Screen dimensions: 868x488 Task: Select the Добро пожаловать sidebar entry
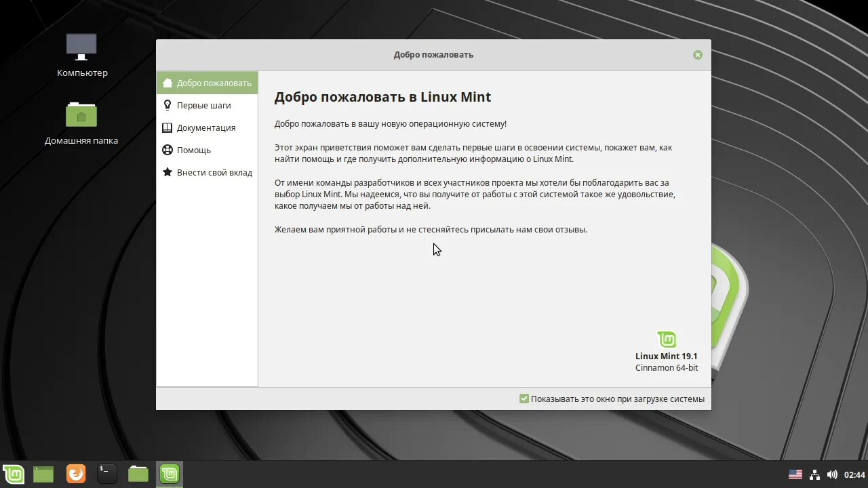[207, 83]
